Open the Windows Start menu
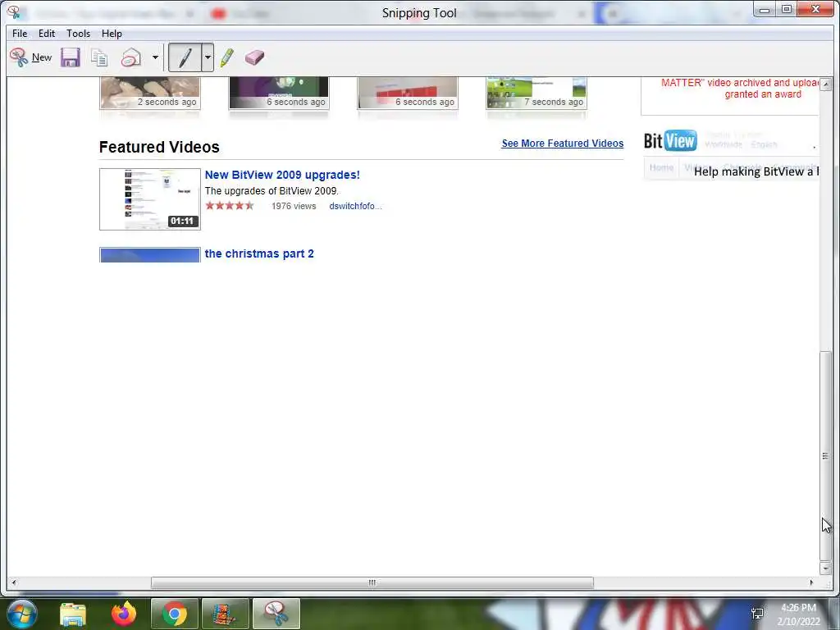 (21, 614)
